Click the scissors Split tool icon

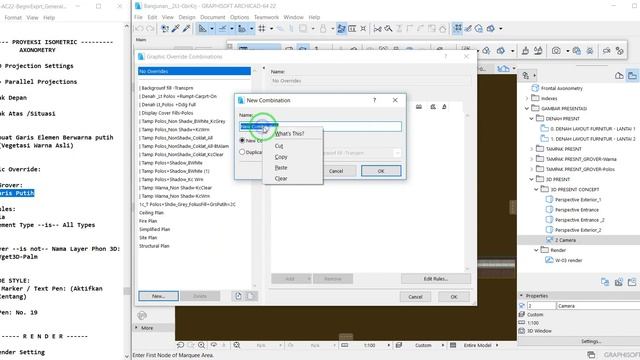378,29
